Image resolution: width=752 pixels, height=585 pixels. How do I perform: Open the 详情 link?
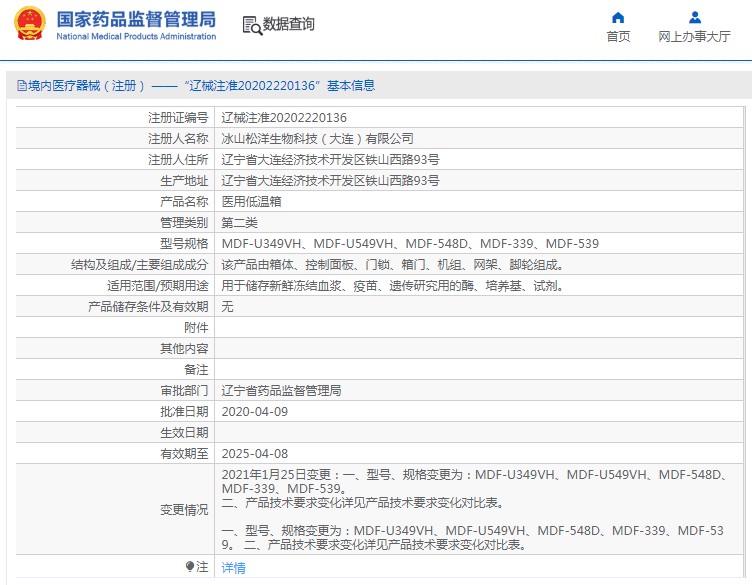(234, 567)
